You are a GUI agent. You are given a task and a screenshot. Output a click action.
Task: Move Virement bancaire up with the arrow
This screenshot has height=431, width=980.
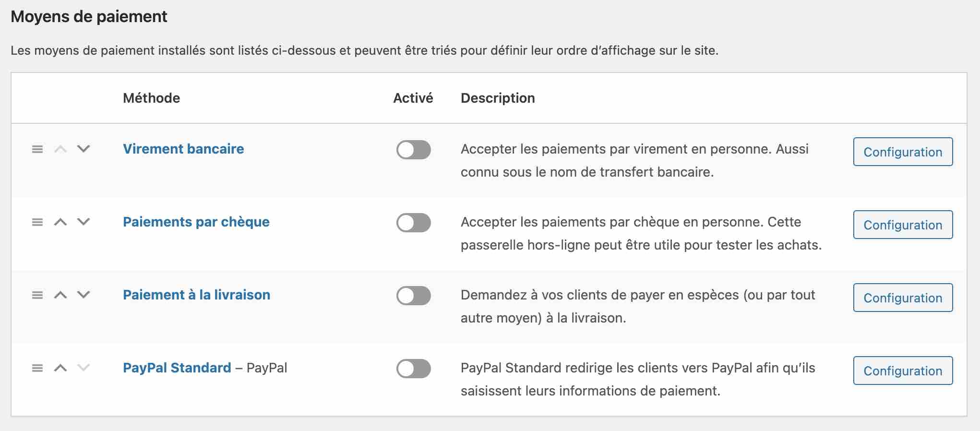[60, 149]
